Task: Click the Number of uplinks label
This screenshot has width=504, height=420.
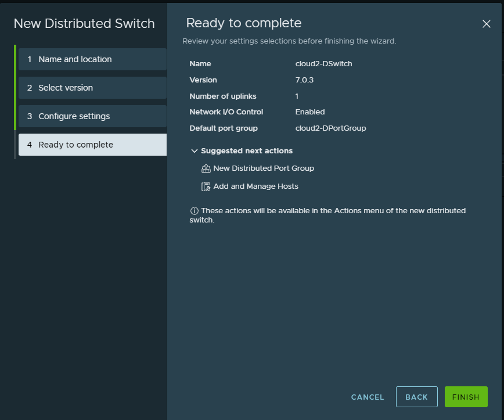Action: pos(223,96)
